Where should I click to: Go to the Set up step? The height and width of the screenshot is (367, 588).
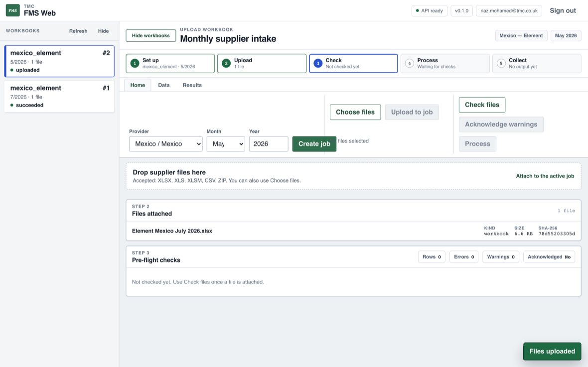point(170,63)
